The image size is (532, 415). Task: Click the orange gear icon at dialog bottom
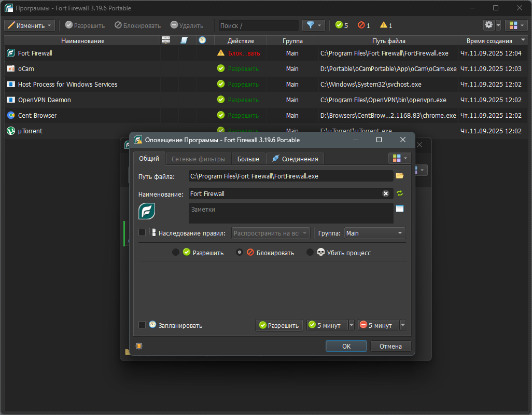[139, 346]
